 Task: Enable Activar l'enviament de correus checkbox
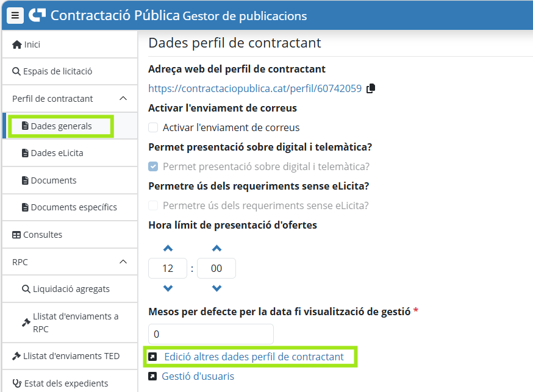coord(153,128)
